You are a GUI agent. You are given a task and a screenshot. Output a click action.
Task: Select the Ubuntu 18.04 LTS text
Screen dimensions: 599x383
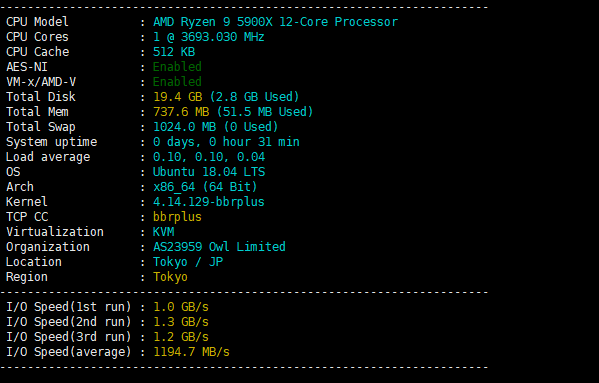[x=209, y=171]
